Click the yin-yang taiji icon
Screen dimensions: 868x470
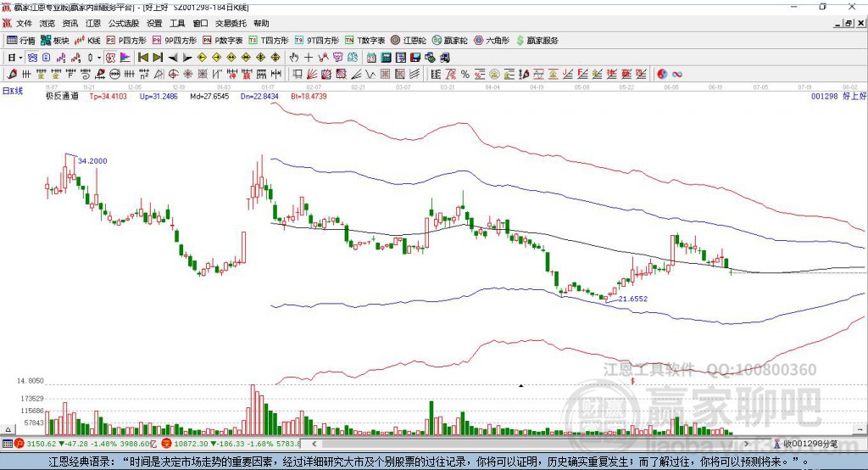[x=662, y=75]
